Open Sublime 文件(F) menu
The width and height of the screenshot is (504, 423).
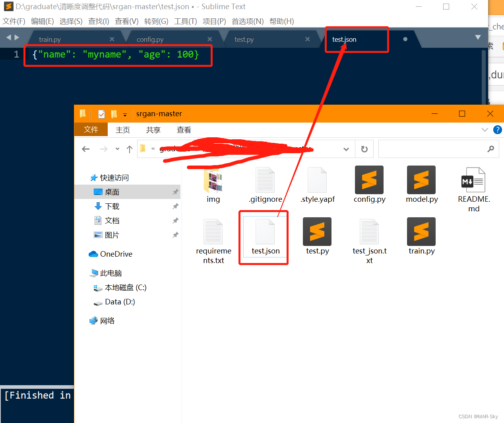(x=14, y=21)
